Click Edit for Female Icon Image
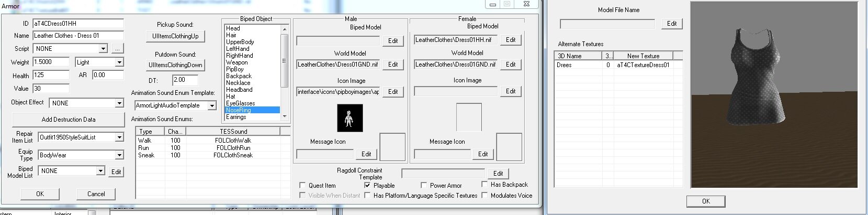868x215 pixels. pyautogui.click(x=511, y=91)
